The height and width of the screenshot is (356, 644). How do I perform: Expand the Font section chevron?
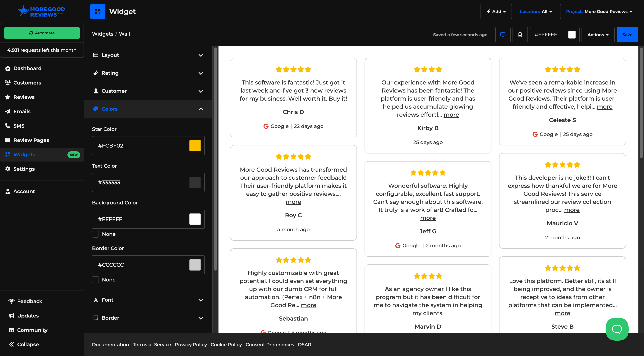coord(201,300)
